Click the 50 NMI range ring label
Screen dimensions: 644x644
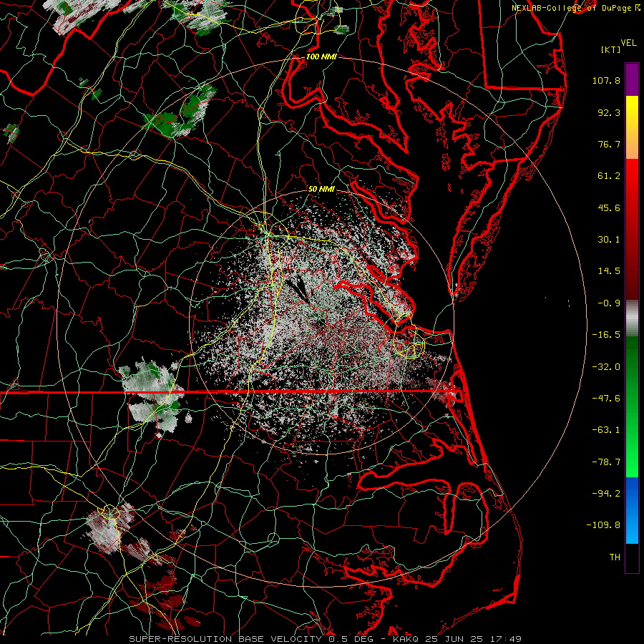point(321,189)
